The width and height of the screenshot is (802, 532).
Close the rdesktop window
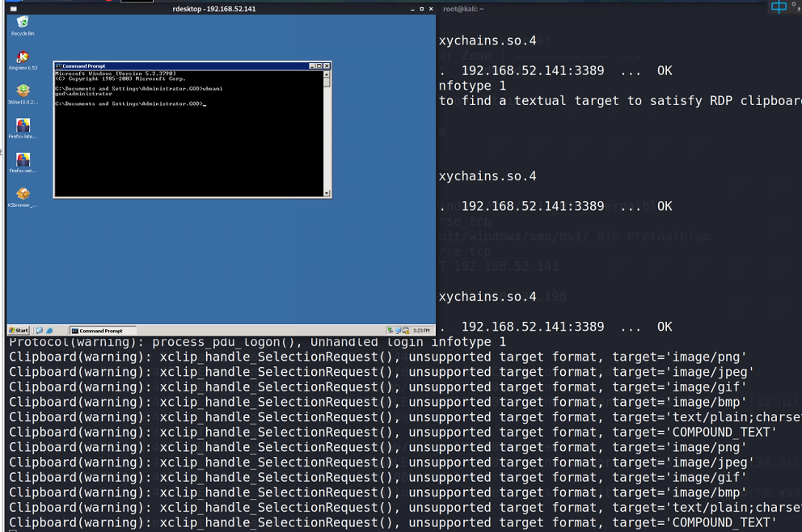(431, 9)
